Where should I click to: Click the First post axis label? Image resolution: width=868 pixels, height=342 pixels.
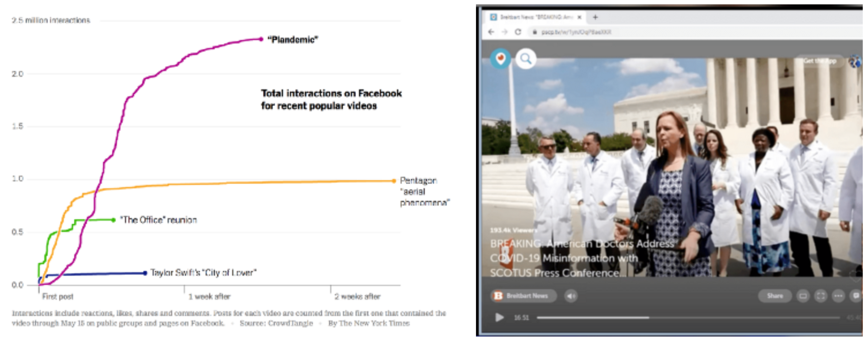tap(58, 297)
